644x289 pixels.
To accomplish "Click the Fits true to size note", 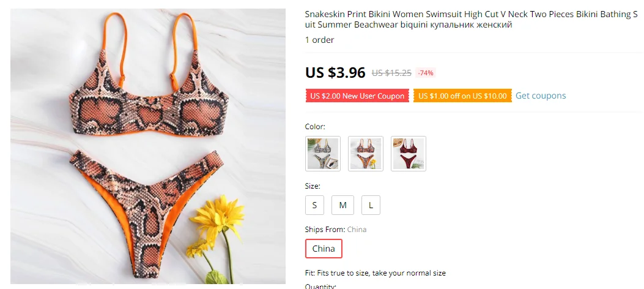I will point(376,273).
